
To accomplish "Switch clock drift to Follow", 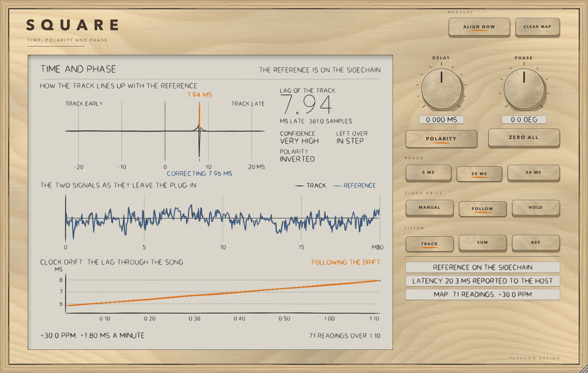I will coord(483,209).
